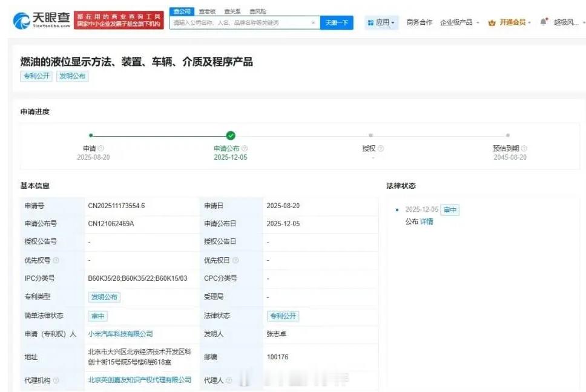Click the 申请公布 green progress node
This screenshot has height=392, width=586.
point(231,136)
